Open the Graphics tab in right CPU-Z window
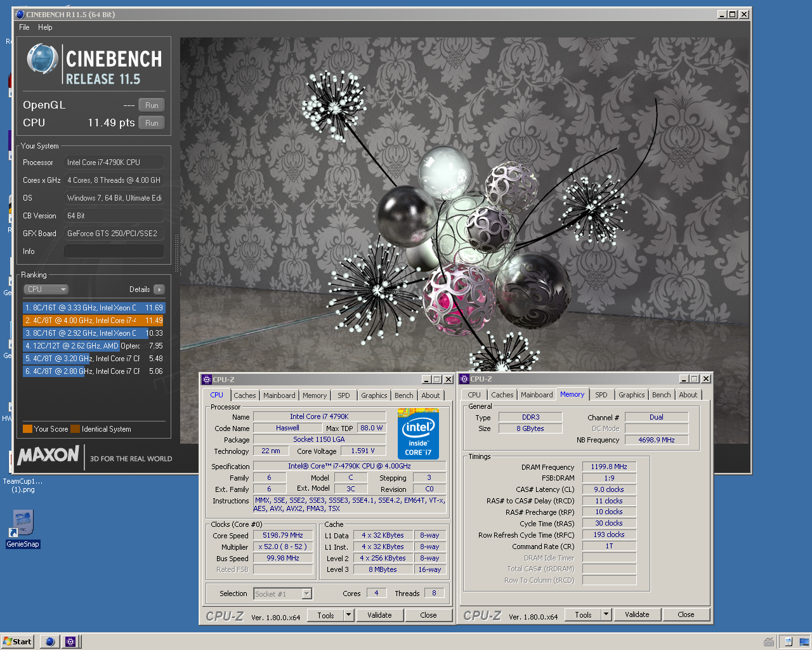 tap(632, 395)
